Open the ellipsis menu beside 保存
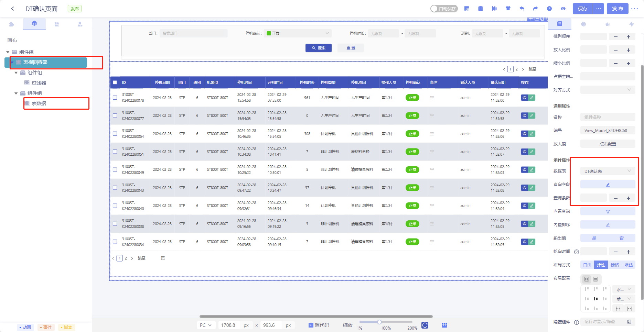The height and width of the screenshot is (332, 644). point(599,9)
